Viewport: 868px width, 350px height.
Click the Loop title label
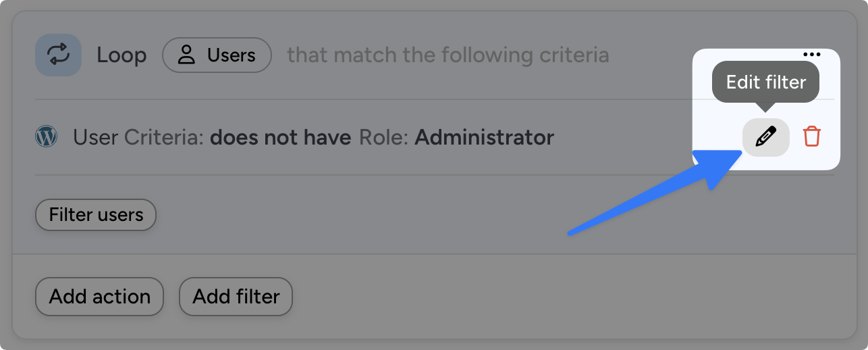pyautogui.click(x=121, y=55)
